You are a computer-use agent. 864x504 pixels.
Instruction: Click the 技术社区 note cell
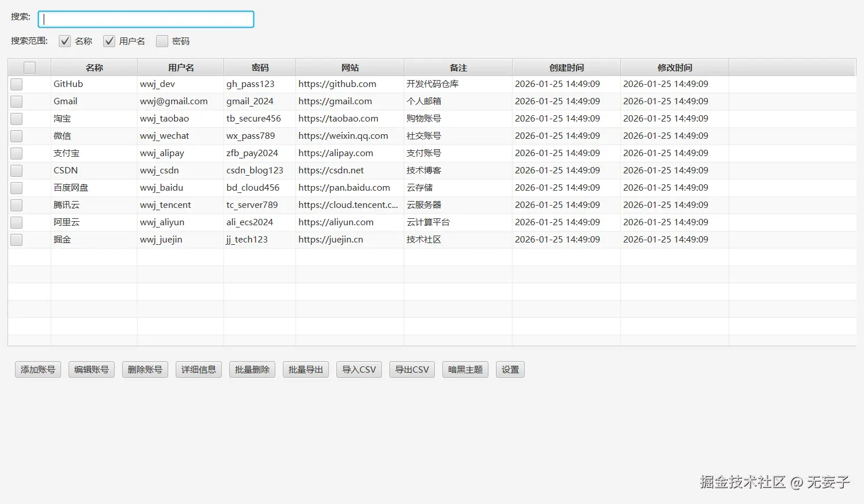458,240
